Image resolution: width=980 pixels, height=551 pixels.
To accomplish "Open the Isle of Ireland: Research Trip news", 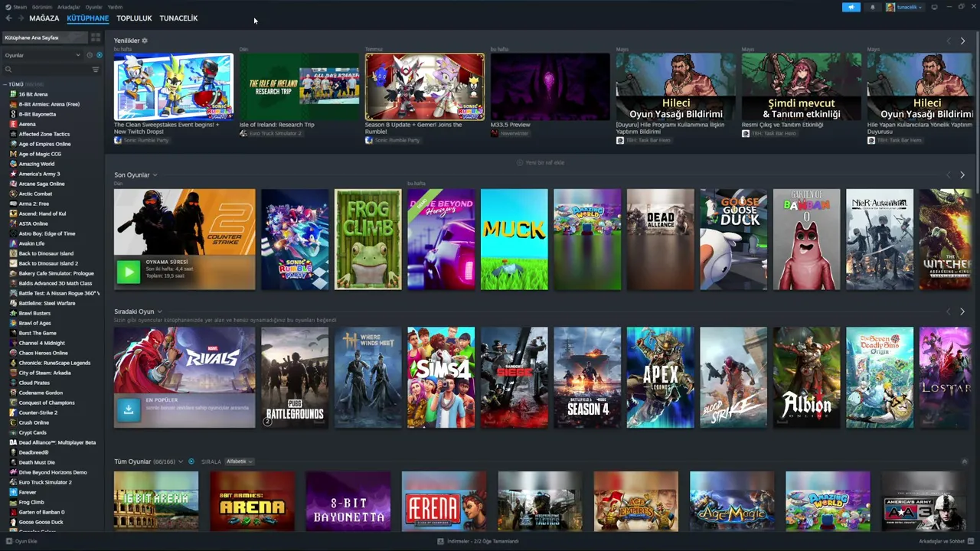I will point(299,86).
